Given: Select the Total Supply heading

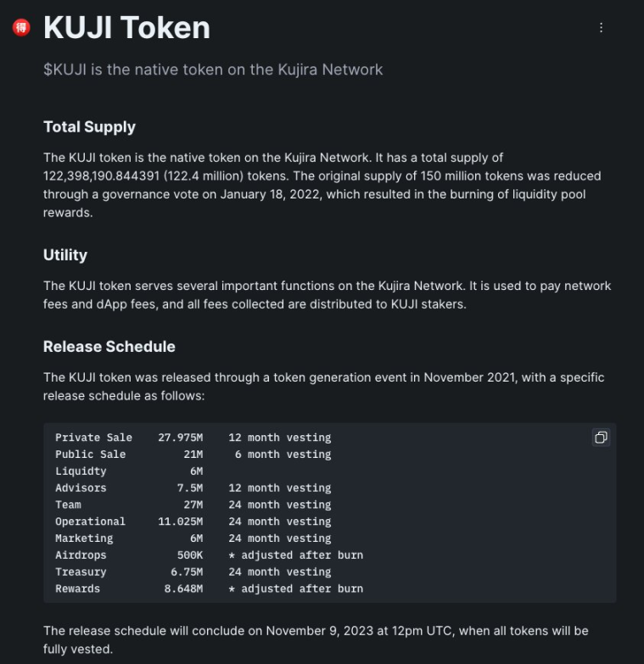Looking at the screenshot, I should (89, 127).
